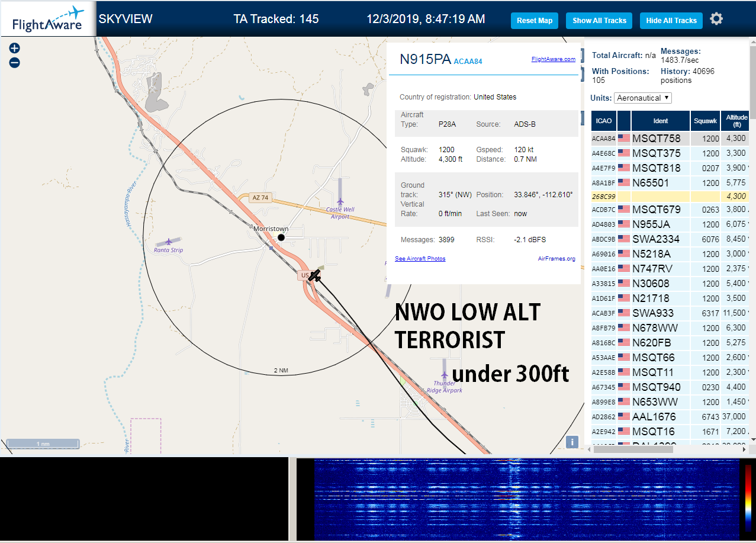Click Thunder Ridge Airpark marker
This screenshot has height=543, width=756.
point(444,374)
